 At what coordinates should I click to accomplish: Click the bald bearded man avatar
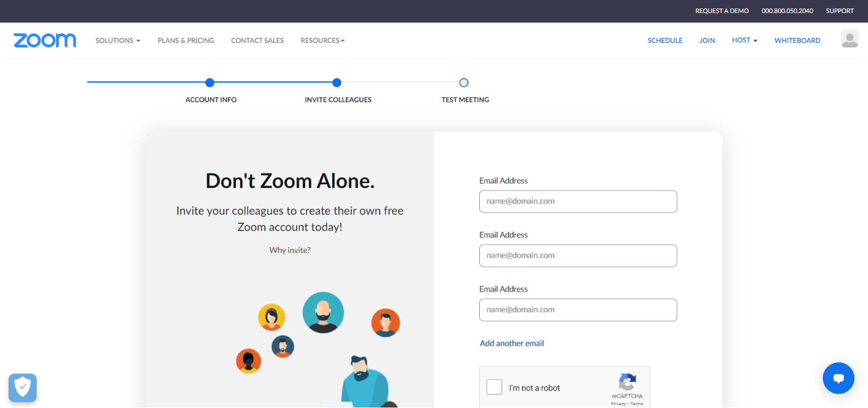point(323,312)
